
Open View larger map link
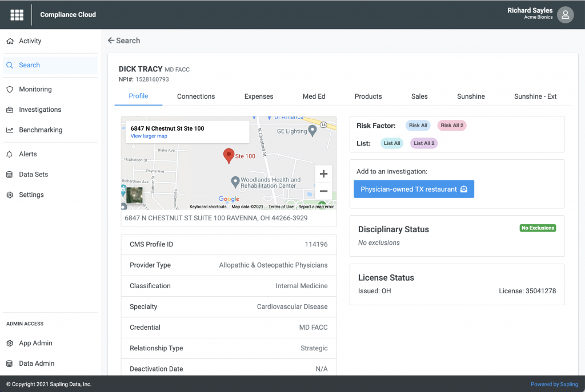tap(149, 136)
